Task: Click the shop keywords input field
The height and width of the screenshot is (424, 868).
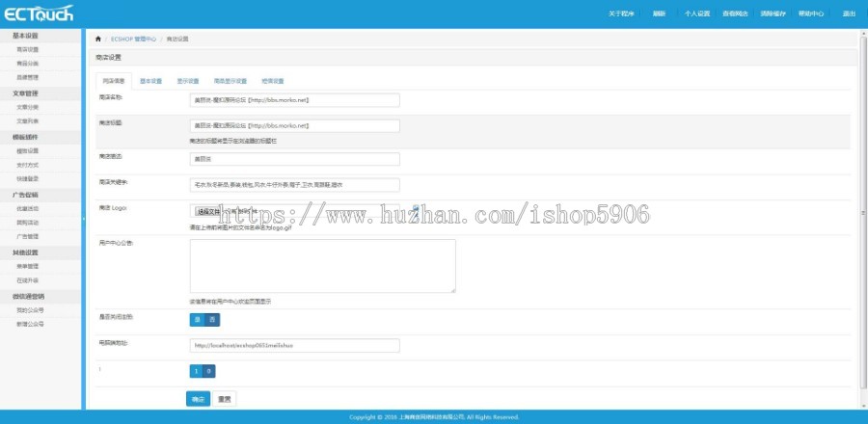Action: 294,185
